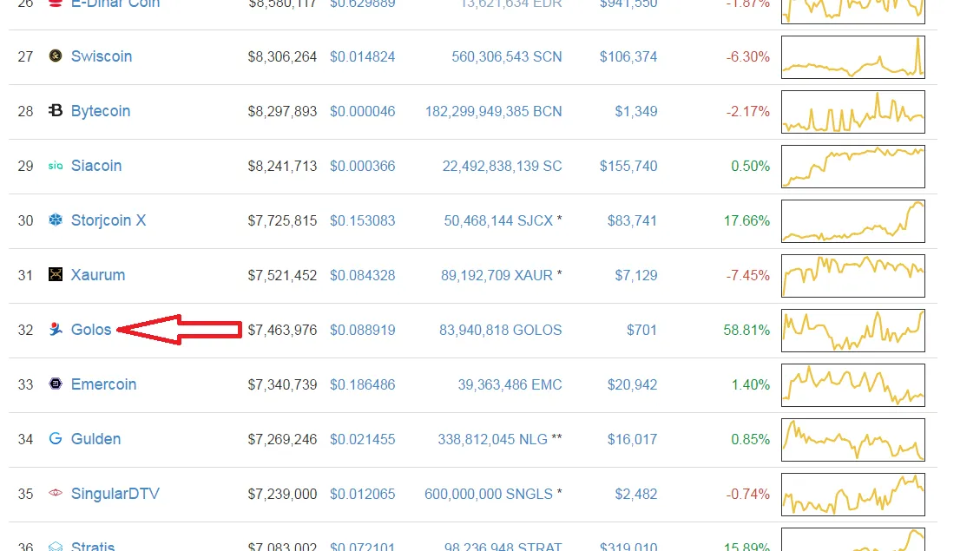View the Gulden price graph
This screenshot has width=980, height=551.
tap(853, 440)
